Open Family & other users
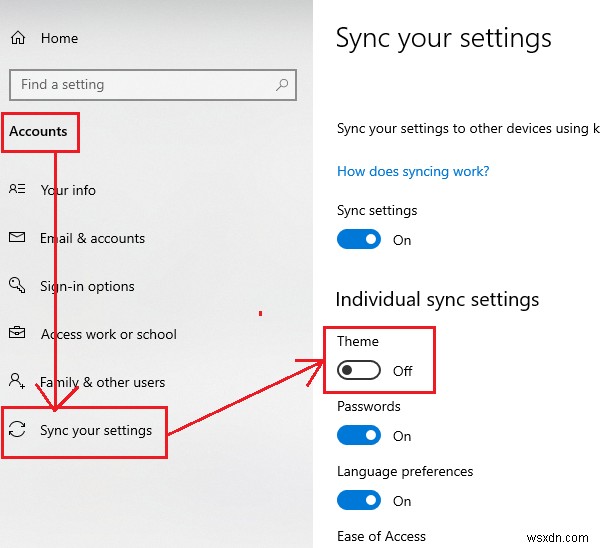The height and width of the screenshot is (548, 600). (x=103, y=382)
